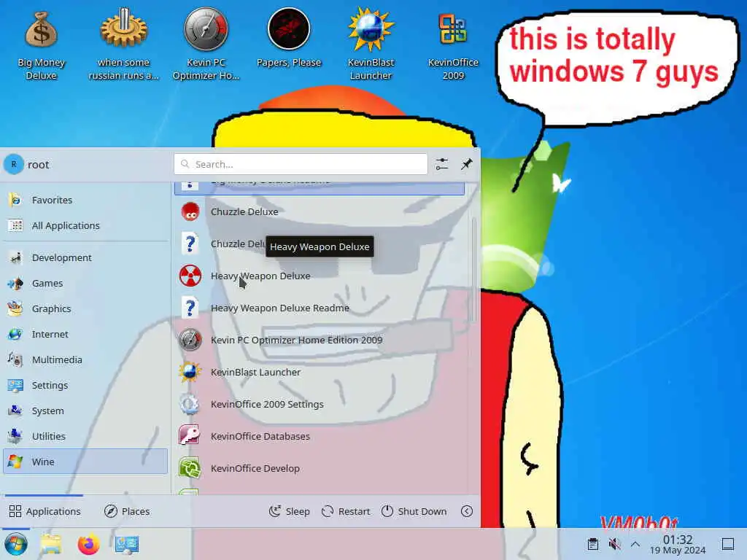Open Internet category
Viewport: 747px width, 560px height.
click(86, 334)
